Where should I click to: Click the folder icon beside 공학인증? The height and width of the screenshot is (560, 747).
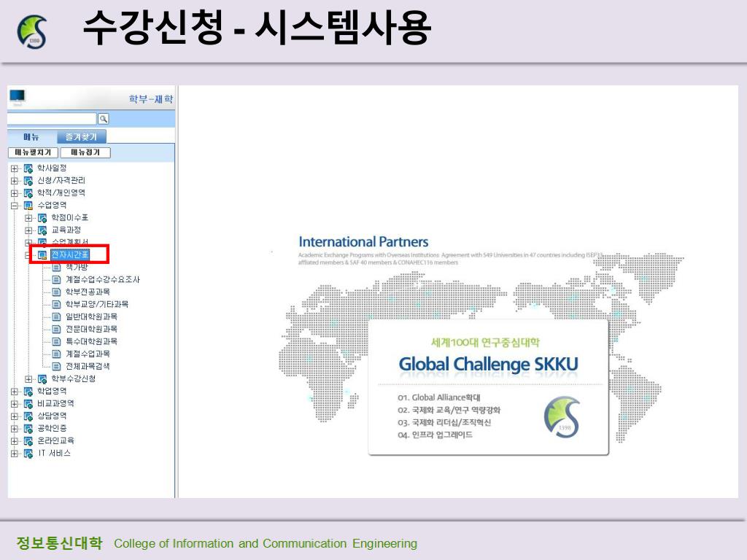(28, 428)
